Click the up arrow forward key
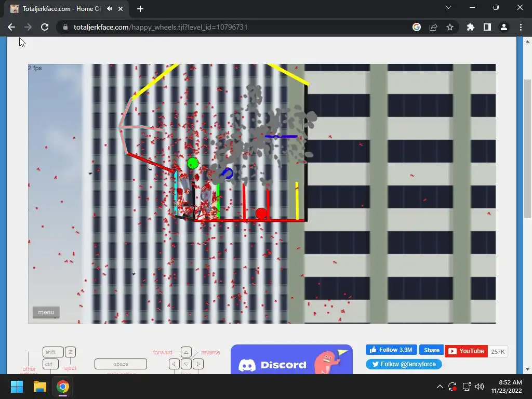Viewport: 532px width, 399px height. pyautogui.click(x=187, y=352)
